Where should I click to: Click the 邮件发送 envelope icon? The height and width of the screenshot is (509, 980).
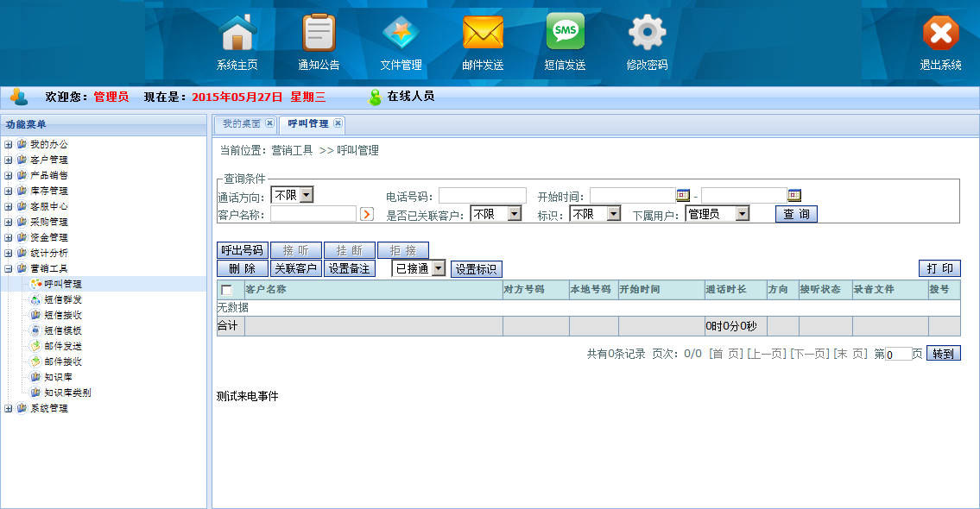[483, 35]
